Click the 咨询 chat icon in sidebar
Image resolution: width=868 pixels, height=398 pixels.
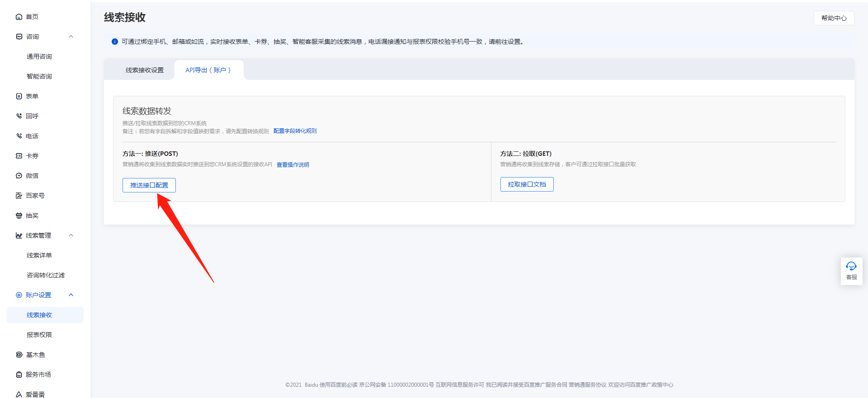pyautogui.click(x=19, y=37)
